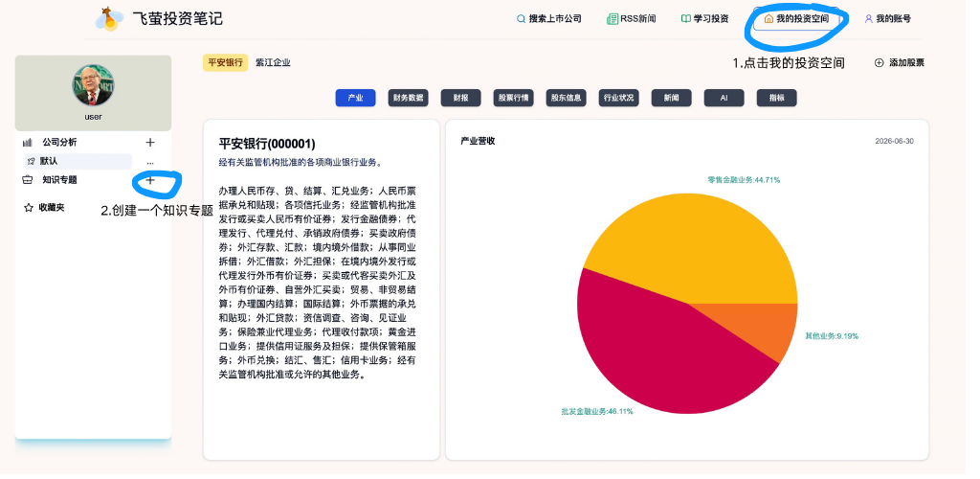Viewport: 980px width, 479px height.
Task: Click the RSS新闻 newspaper icon
Action: 612,19
